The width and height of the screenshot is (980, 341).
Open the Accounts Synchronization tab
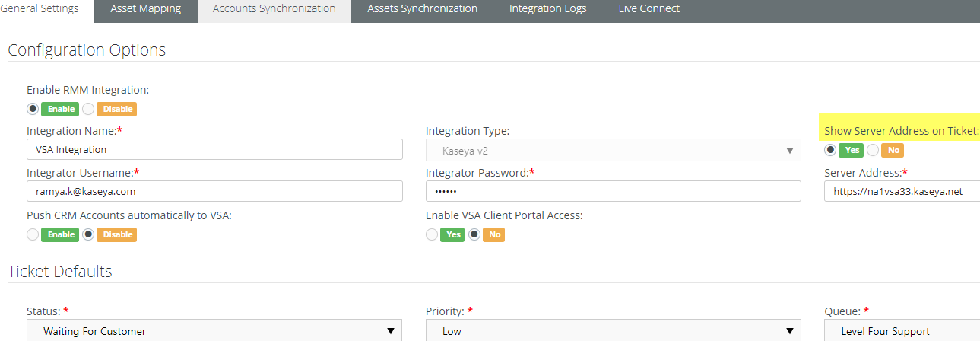pyautogui.click(x=274, y=9)
